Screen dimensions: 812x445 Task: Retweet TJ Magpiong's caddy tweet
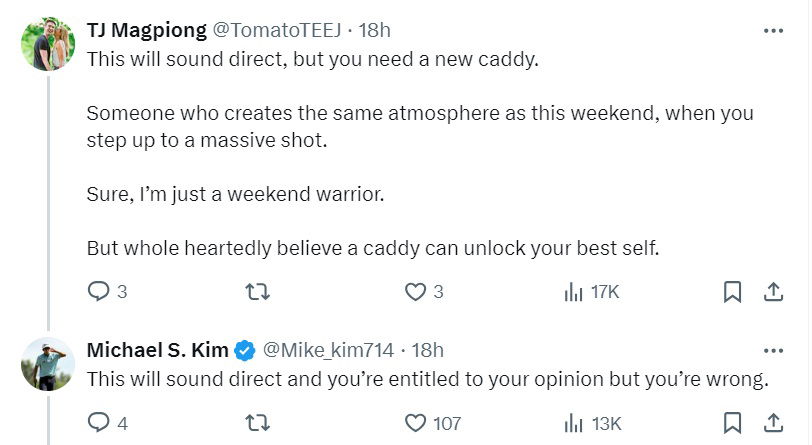click(258, 292)
